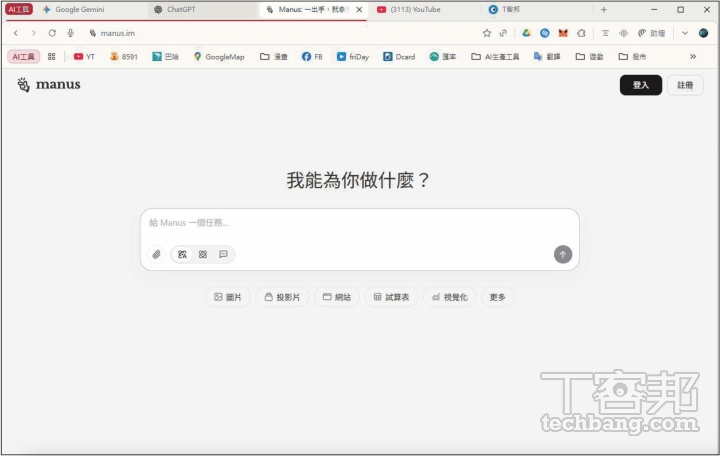Image resolution: width=720 pixels, height=456 pixels.
Task: Switch to the (3113) YouTube tab
Action: pyautogui.click(x=425, y=9)
